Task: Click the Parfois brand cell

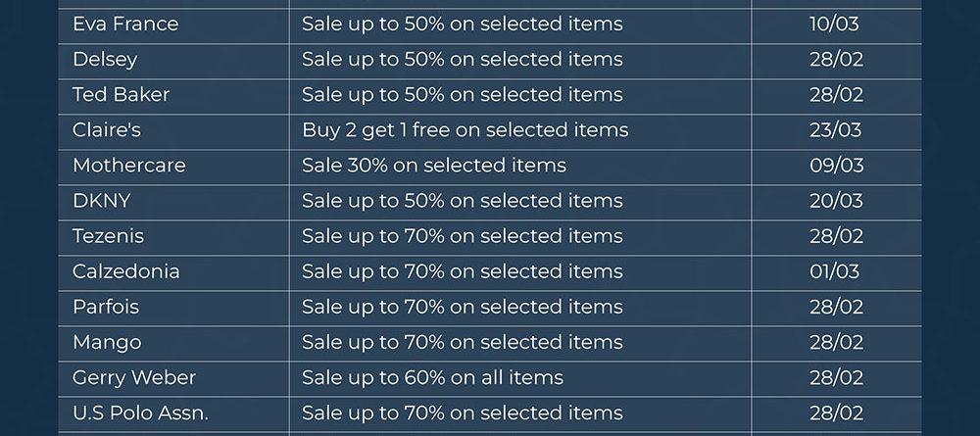Action: (106, 307)
